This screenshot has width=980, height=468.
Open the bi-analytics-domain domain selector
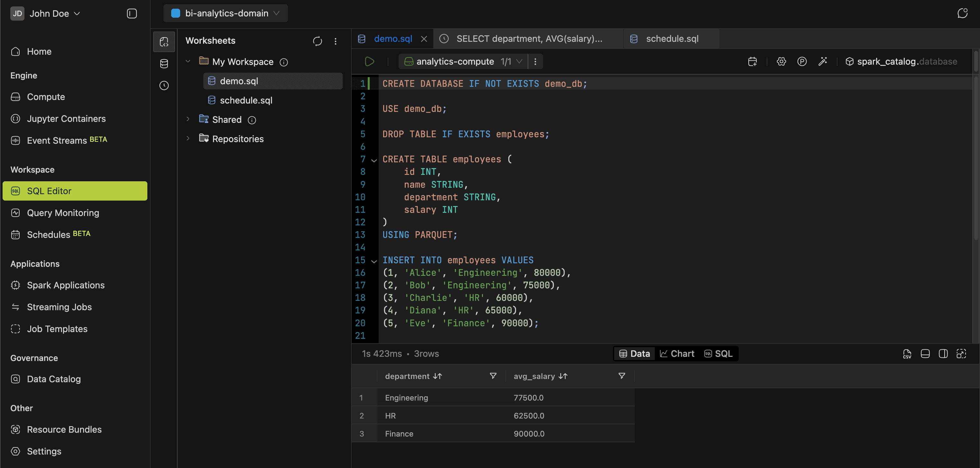coord(225,13)
